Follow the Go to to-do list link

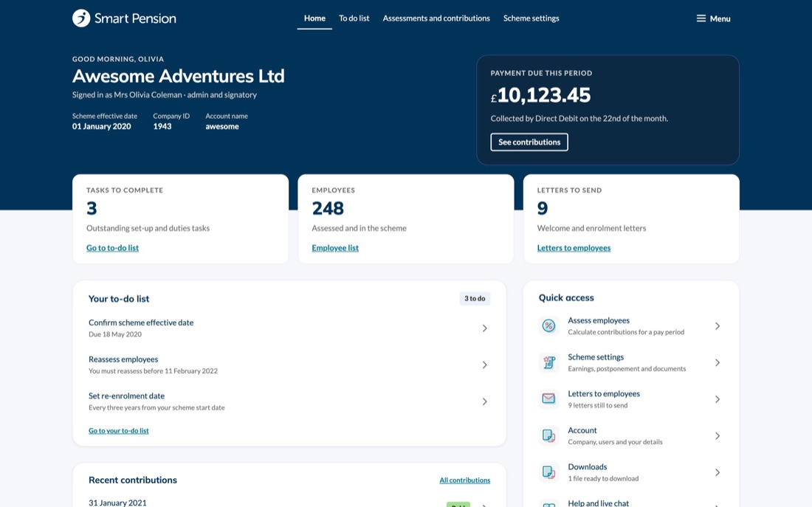pos(112,247)
